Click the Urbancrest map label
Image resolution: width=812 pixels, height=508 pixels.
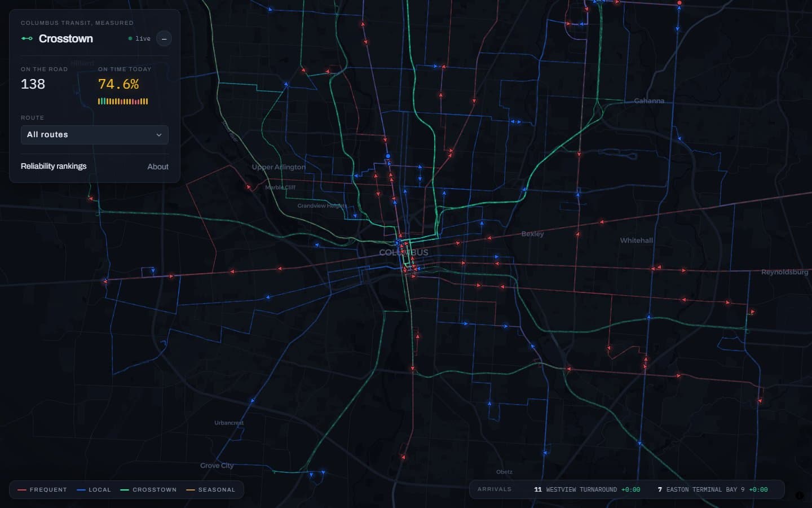point(229,423)
